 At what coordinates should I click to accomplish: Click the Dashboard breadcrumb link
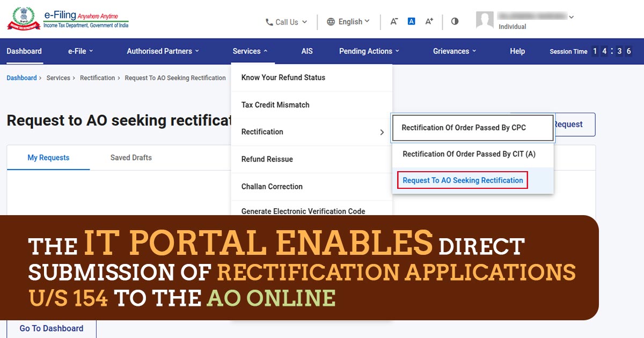point(21,77)
